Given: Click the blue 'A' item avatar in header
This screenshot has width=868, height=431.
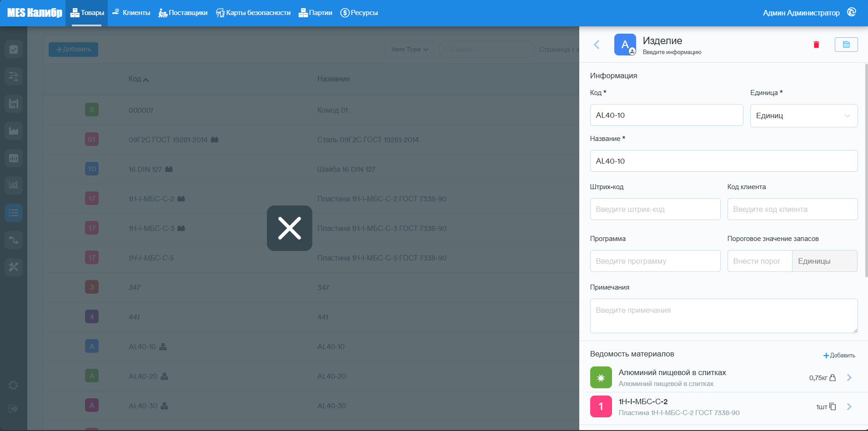Looking at the screenshot, I should point(625,45).
